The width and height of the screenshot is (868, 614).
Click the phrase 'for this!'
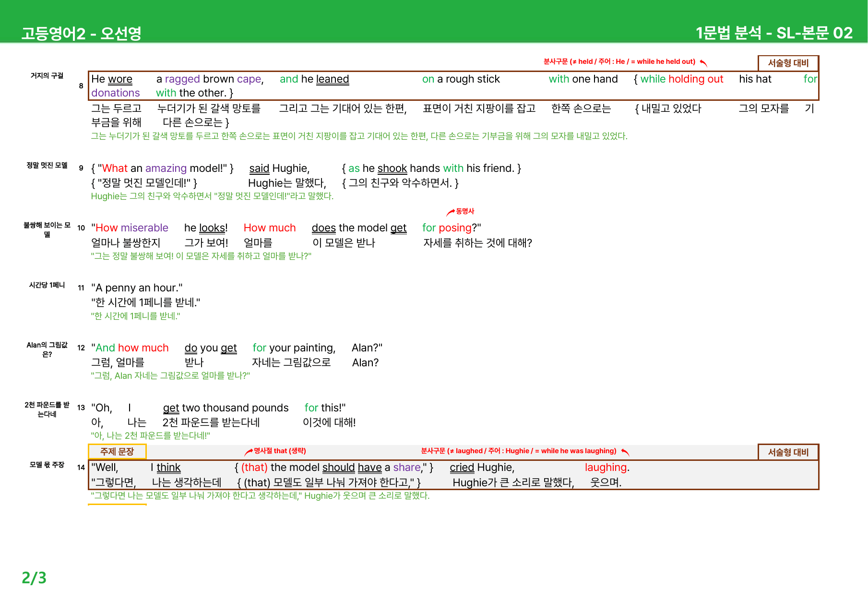click(325, 408)
